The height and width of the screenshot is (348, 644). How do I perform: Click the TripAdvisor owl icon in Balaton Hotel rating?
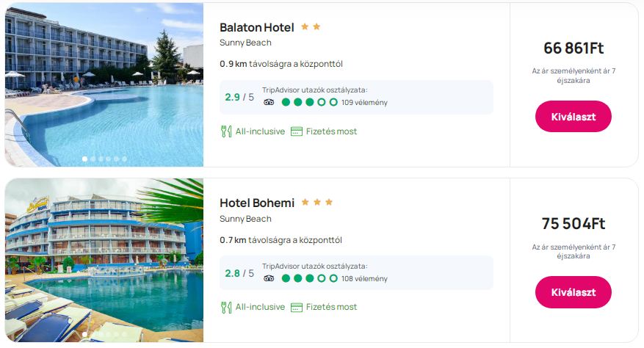(269, 102)
